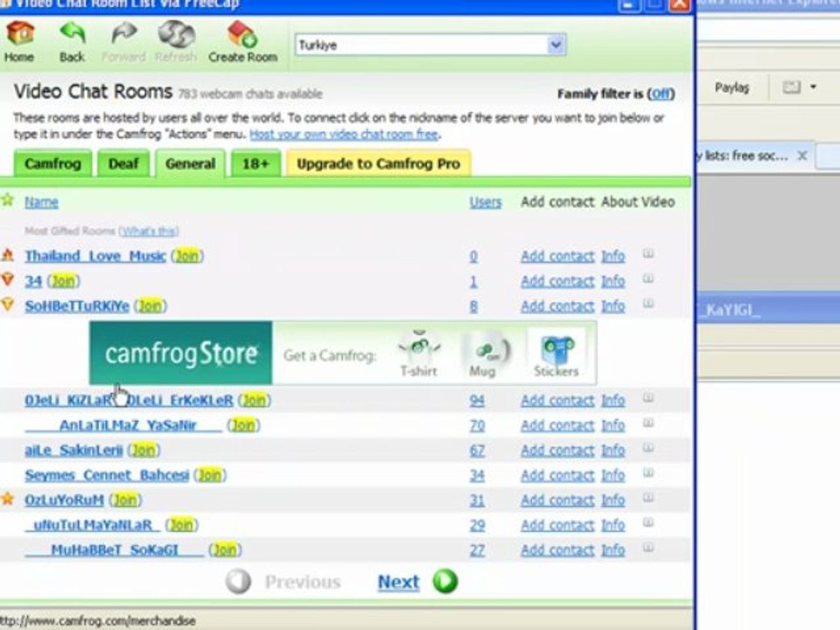The image size is (840, 630).
Task: Open the 18+ rooms tab
Action: 255,164
